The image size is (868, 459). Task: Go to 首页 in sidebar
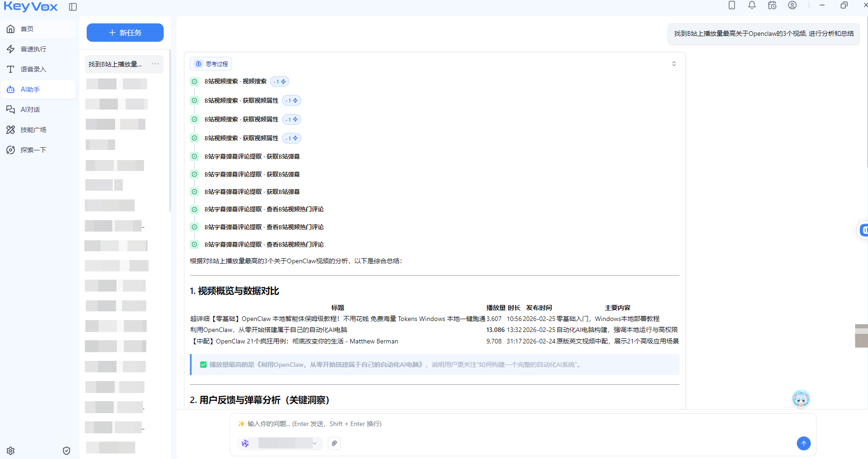click(28, 29)
